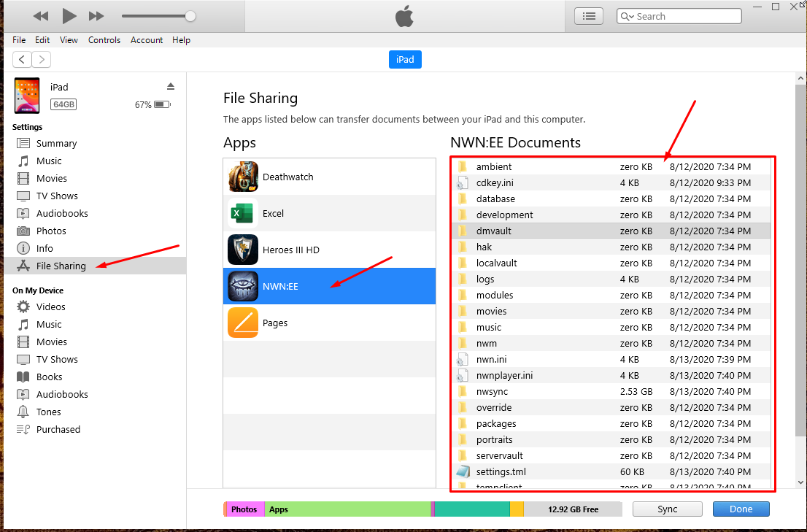Open the Controls menu
The height and width of the screenshot is (532, 807).
pos(104,40)
